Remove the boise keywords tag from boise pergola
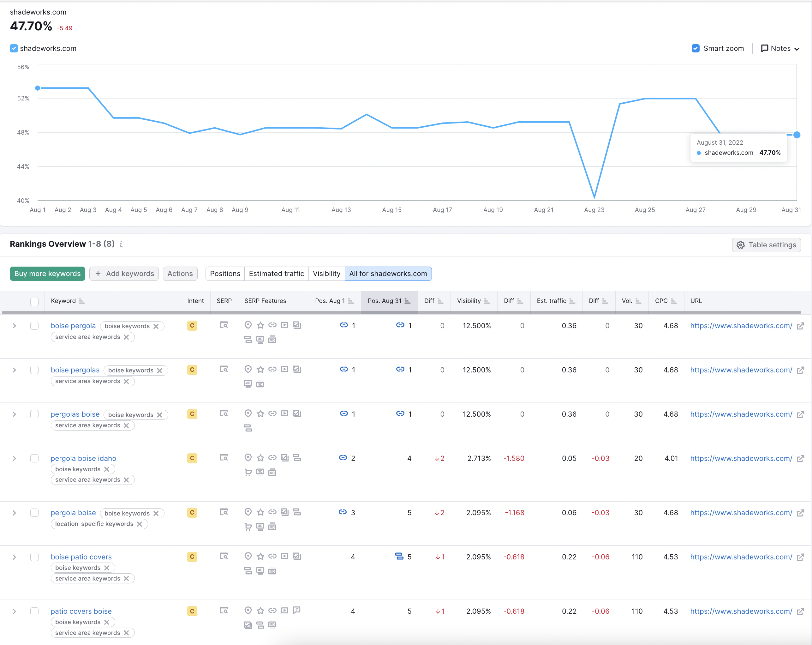This screenshot has height=645, width=812. click(156, 326)
